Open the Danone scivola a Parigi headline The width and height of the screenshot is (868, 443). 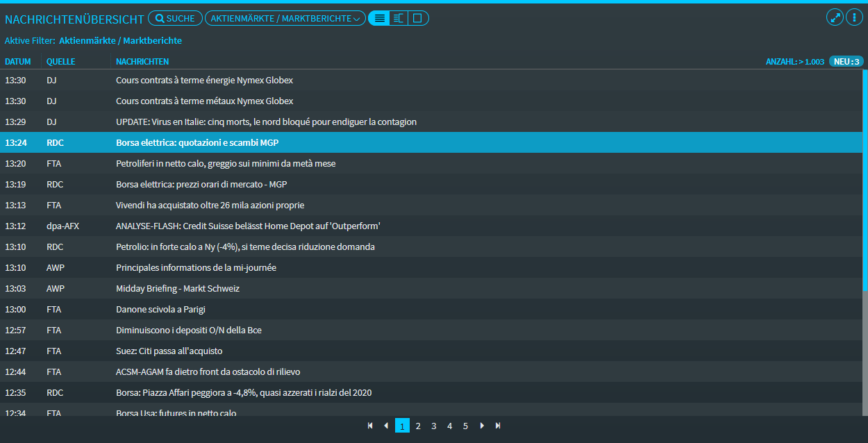160,310
